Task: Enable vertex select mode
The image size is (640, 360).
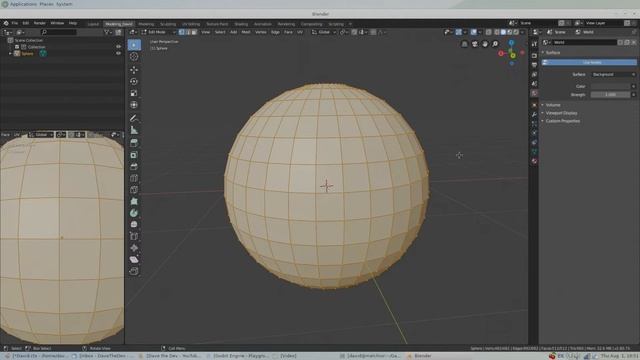Action: pyautogui.click(x=182, y=32)
